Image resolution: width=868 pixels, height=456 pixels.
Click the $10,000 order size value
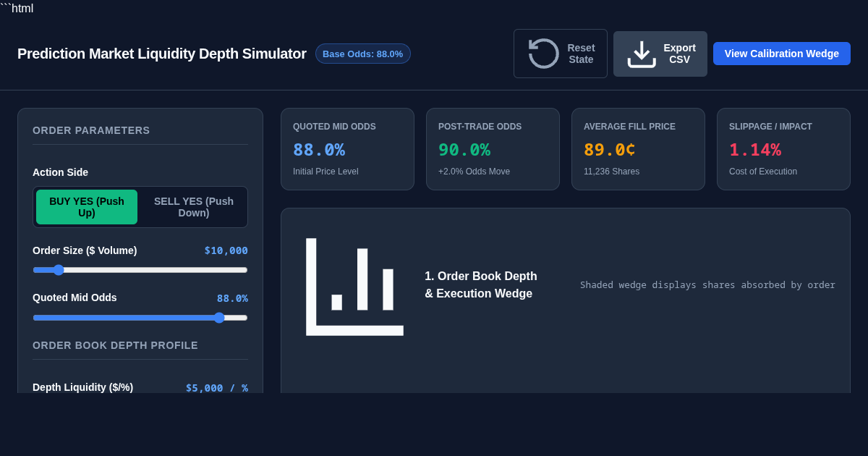[x=226, y=250]
